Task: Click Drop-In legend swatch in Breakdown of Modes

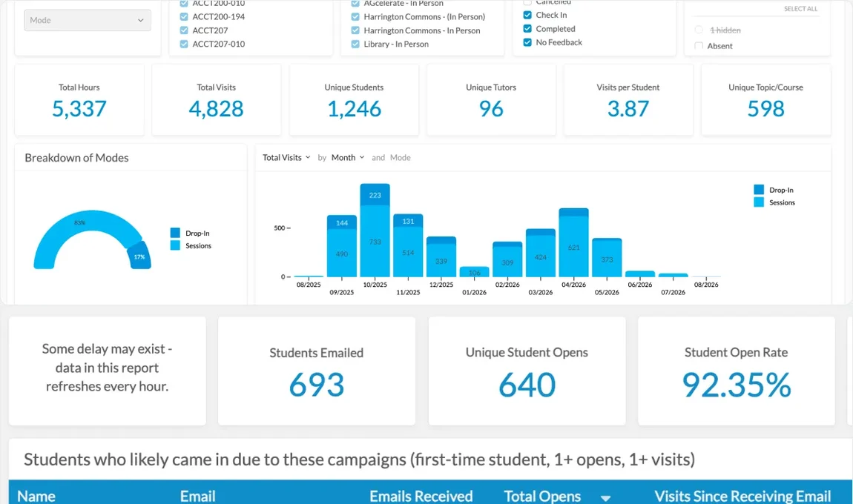Action: tap(175, 233)
